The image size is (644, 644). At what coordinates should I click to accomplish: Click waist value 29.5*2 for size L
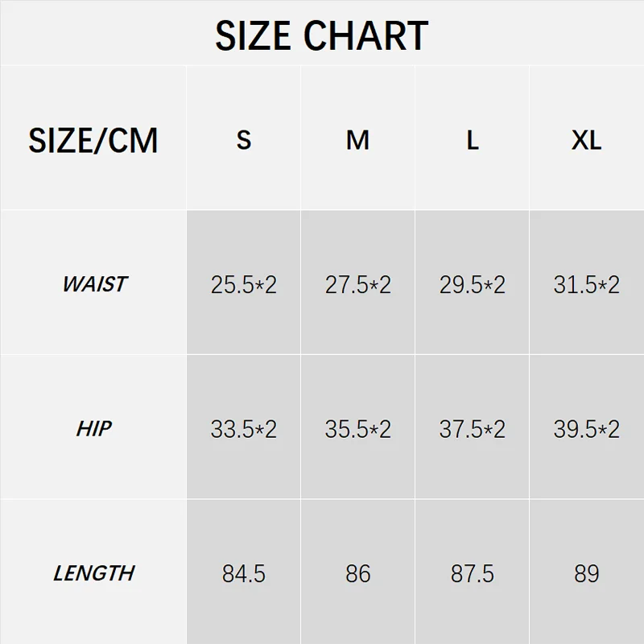coord(473,285)
